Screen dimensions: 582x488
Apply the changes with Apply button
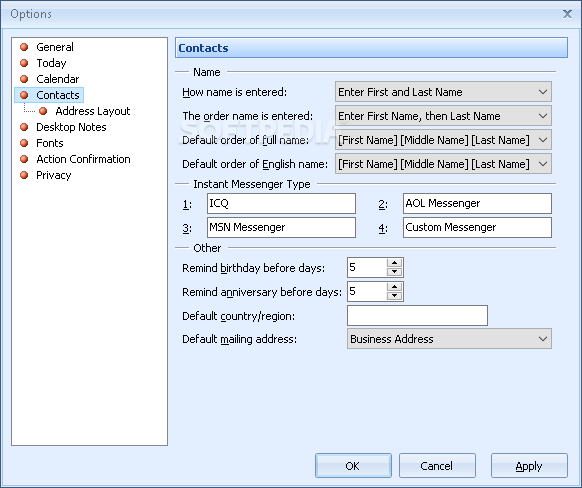point(529,465)
